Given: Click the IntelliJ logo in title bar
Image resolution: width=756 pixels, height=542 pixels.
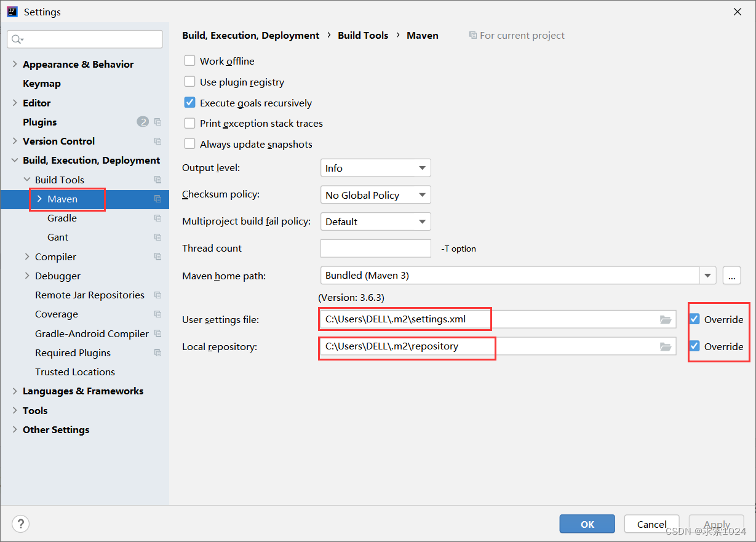Looking at the screenshot, I should [12, 12].
